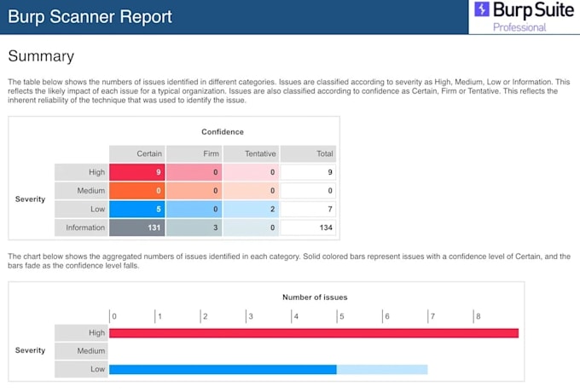Click the Low Total cell showing 7
This screenshot has height=392, width=580.
pyautogui.click(x=308, y=209)
